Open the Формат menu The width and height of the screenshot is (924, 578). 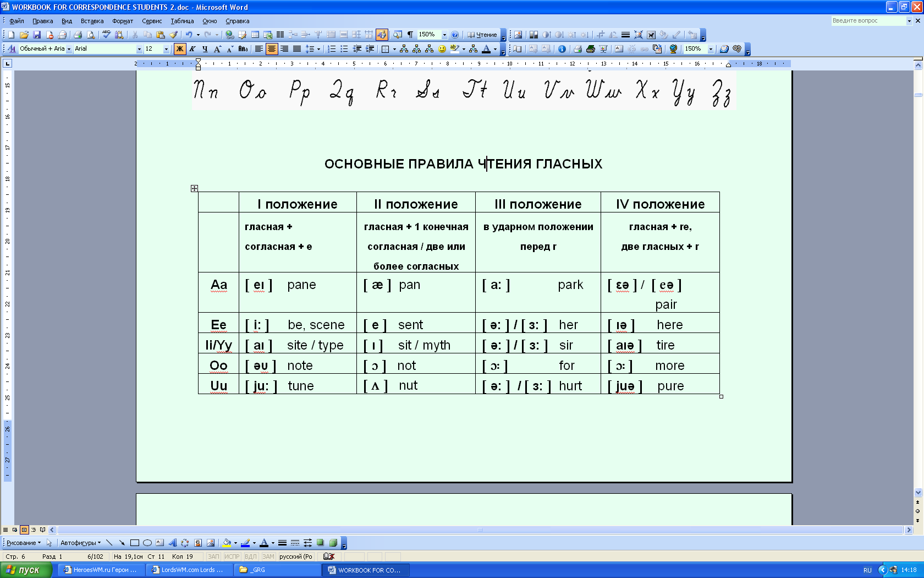click(122, 21)
